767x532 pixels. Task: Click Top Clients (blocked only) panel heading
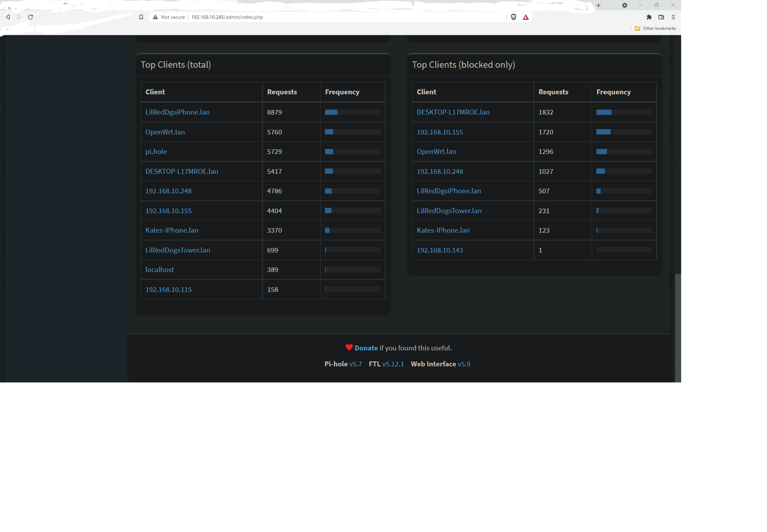pos(464,65)
